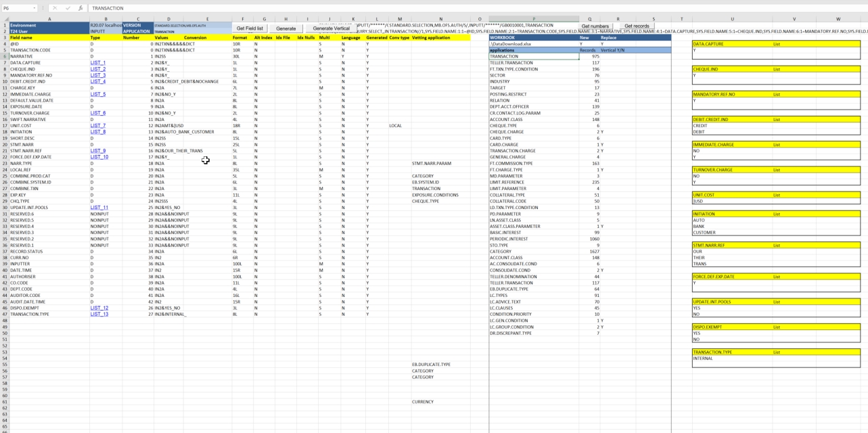Select column header F
Image resolution: width=868 pixels, height=433 pixels.
[242, 19]
